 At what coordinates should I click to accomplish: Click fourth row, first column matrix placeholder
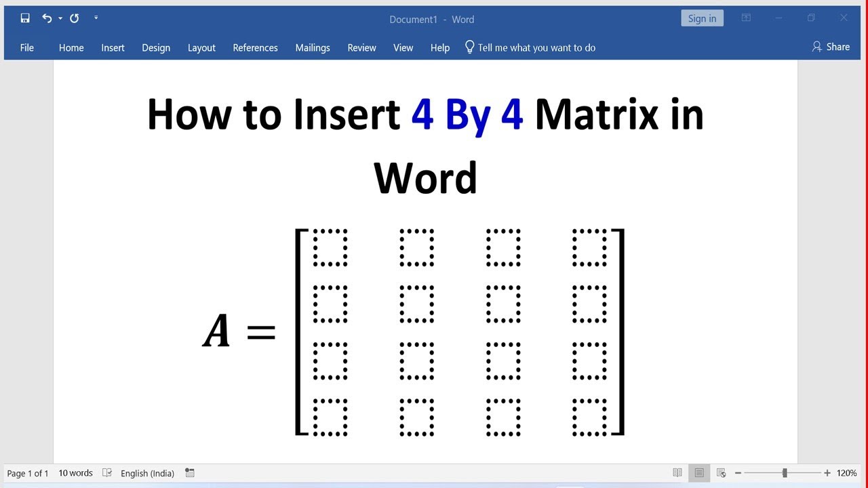click(x=330, y=417)
